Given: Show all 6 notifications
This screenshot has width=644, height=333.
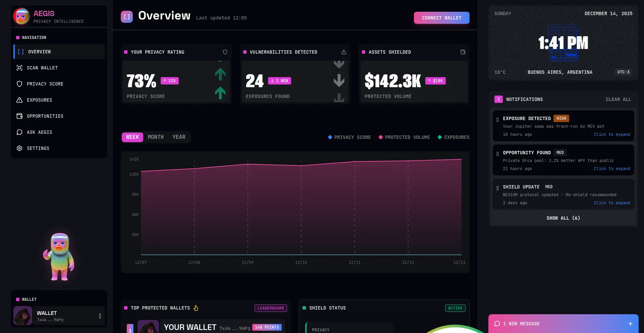Looking at the screenshot, I should tap(563, 218).
